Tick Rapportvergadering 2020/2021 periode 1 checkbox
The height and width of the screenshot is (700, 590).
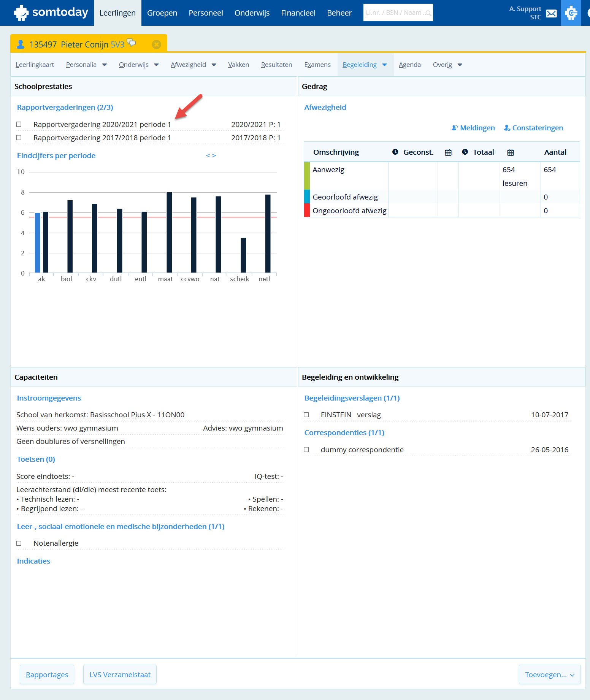point(19,124)
